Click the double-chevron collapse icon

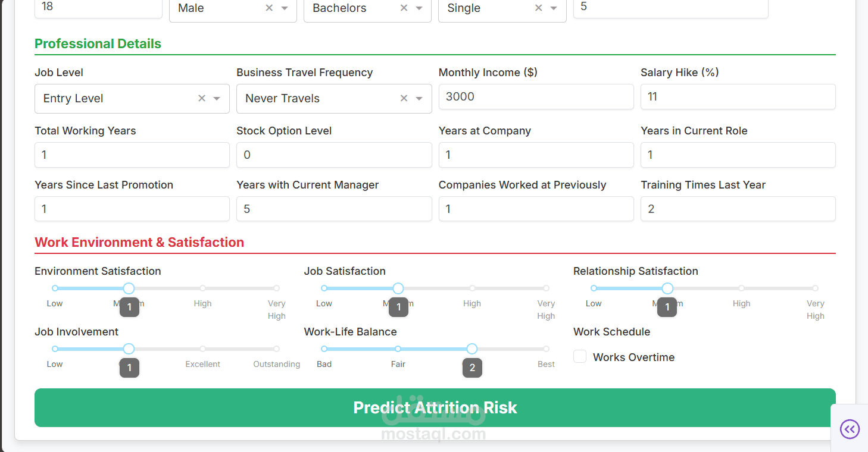850,429
